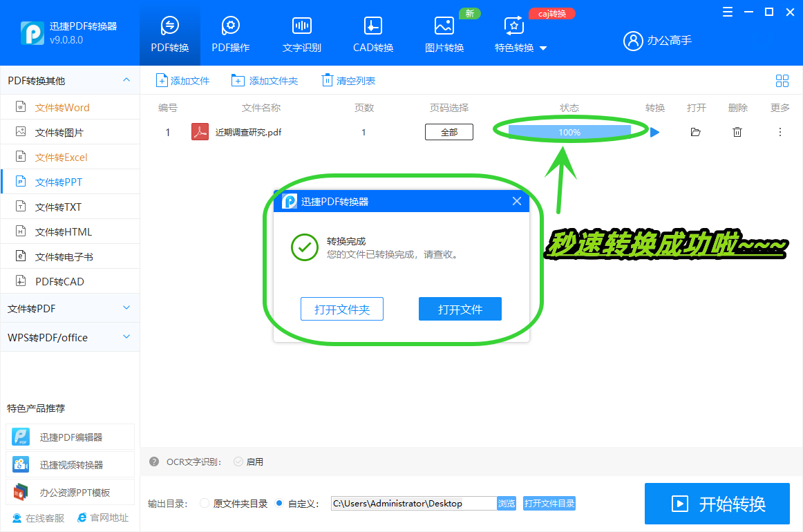Click the 清空列表 trash button

348,81
